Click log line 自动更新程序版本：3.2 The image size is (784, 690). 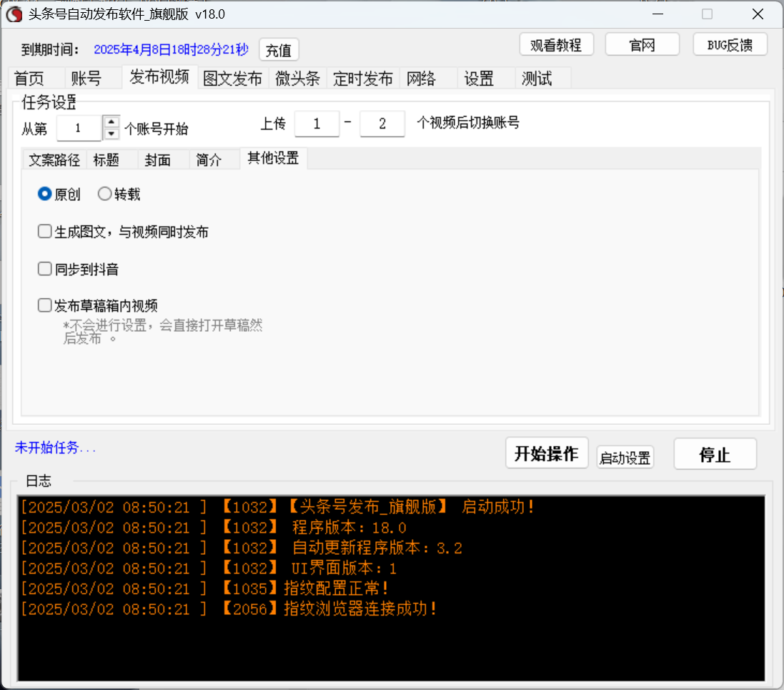(242, 548)
